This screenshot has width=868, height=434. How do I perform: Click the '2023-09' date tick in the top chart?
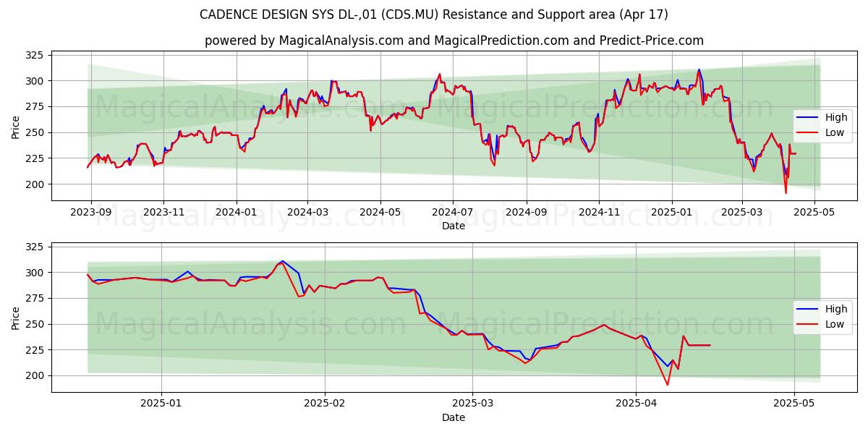(x=91, y=213)
